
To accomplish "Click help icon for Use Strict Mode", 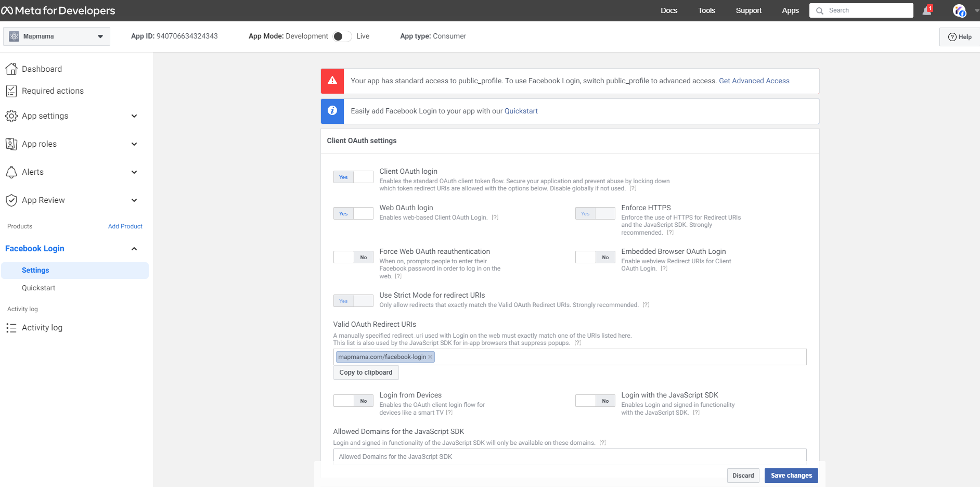I will [x=646, y=305].
